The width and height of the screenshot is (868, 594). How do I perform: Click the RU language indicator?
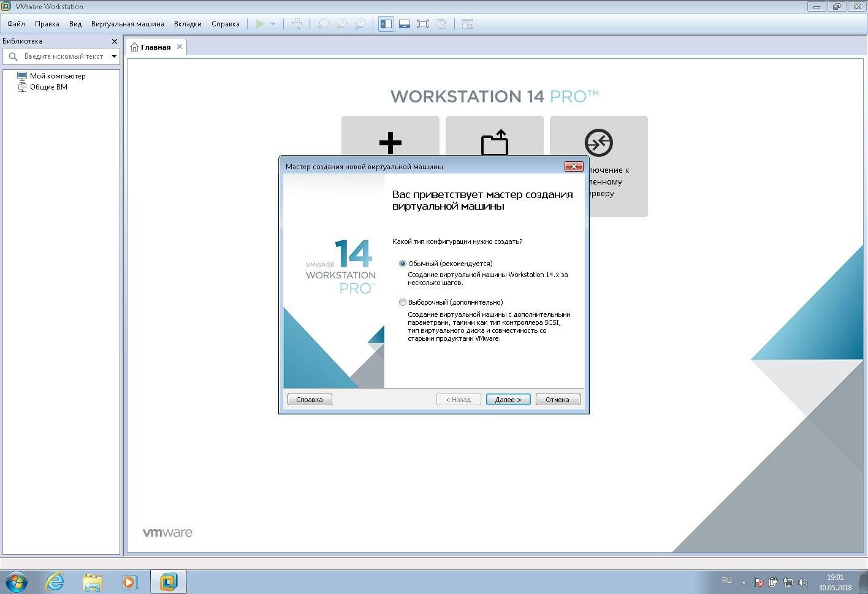coord(727,581)
